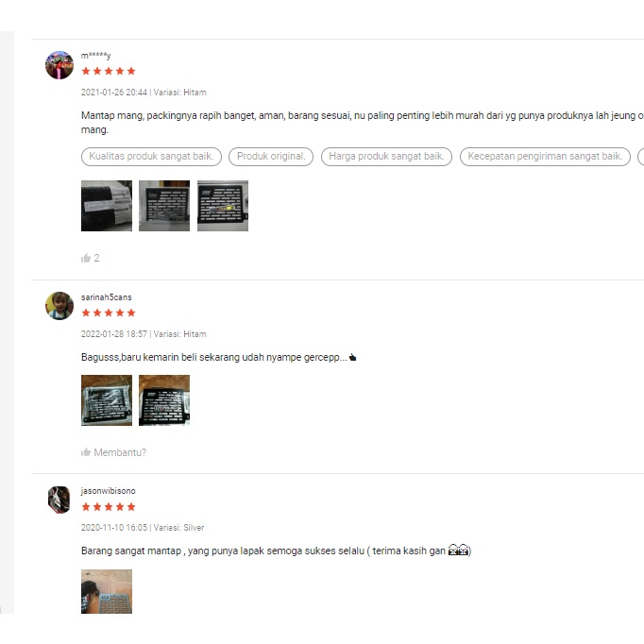Image resolution: width=644 pixels, height=644 pixels.
Task: Select the 'Kualitas produk sangat baik.' tag
Action: click(151, 157)
